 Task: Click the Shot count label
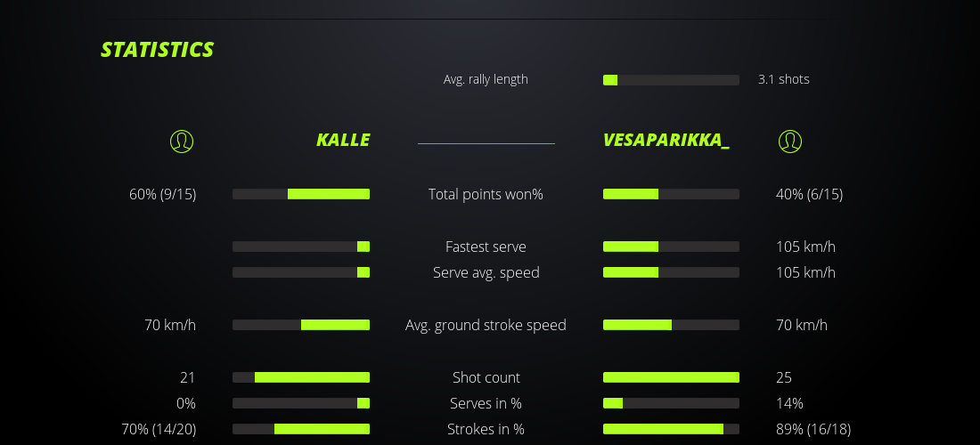click(x=486, y=377)
